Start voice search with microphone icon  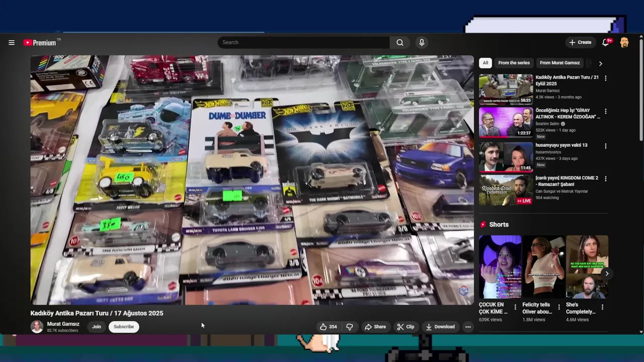pos(422,43)
